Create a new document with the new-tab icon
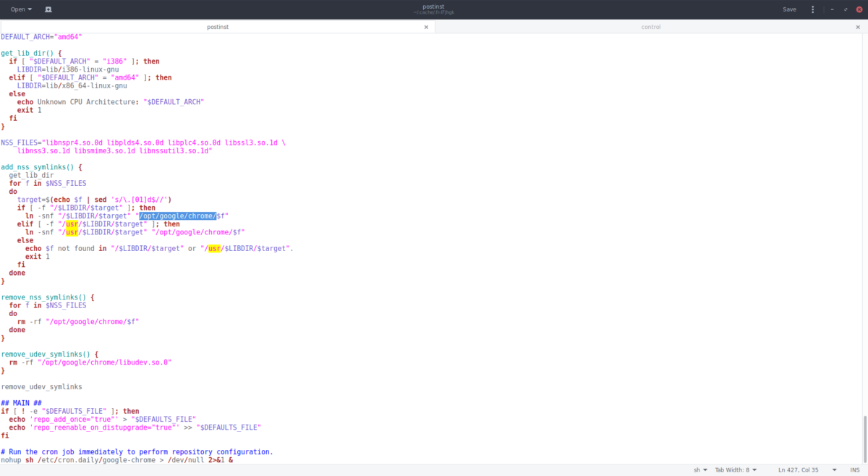The image size is (868, 476). point(48,9)
